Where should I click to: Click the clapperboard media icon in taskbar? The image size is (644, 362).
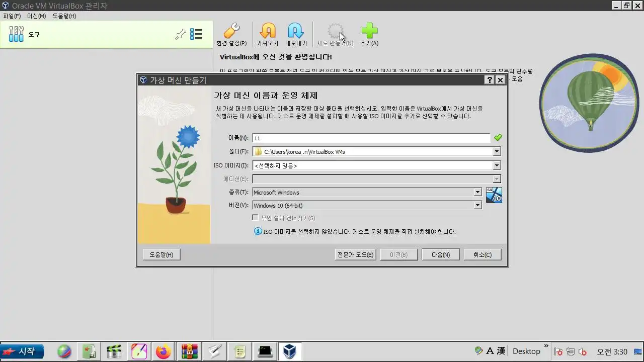[x=114, y=351]
